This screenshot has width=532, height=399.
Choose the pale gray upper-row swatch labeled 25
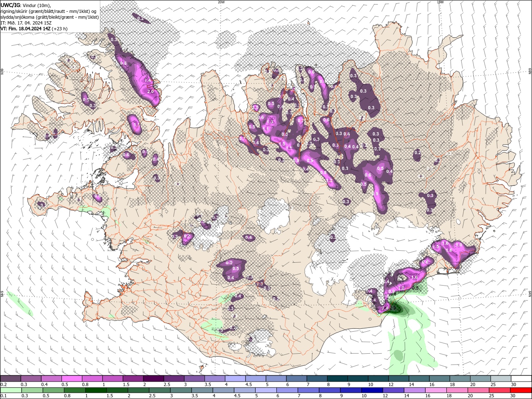[501, 379]
